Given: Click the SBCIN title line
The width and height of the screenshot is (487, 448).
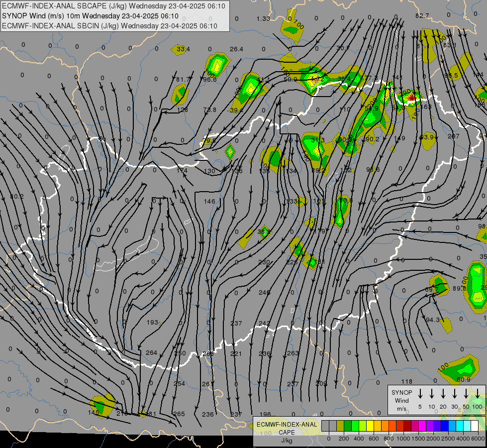Looking at the screenshot, I should pos(109,26).
